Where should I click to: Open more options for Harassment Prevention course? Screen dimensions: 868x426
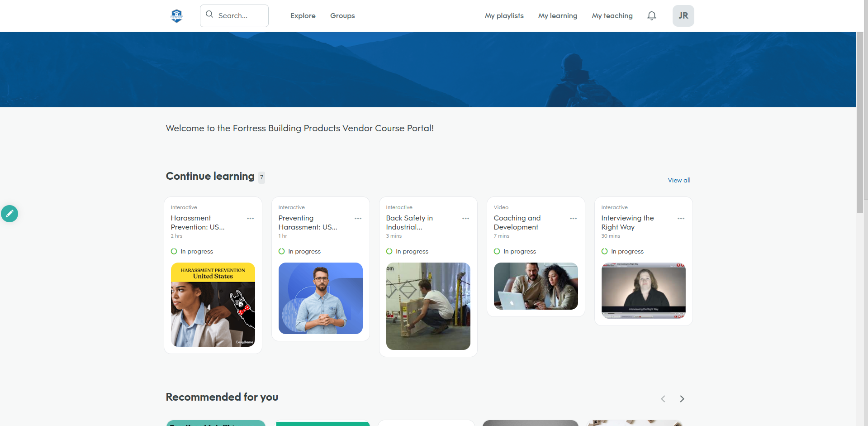(x=250, y=219)
